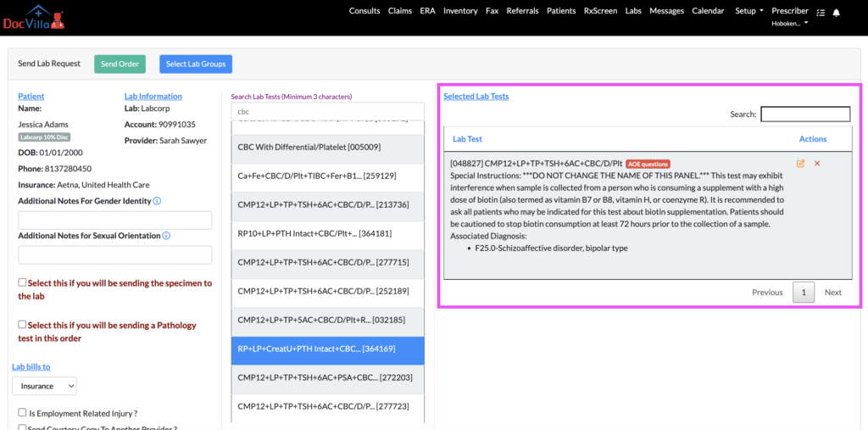The width and height of the screenshot is (868, 430).
Task: Check sending the specimen to the lab
Action: click(22, 283)
